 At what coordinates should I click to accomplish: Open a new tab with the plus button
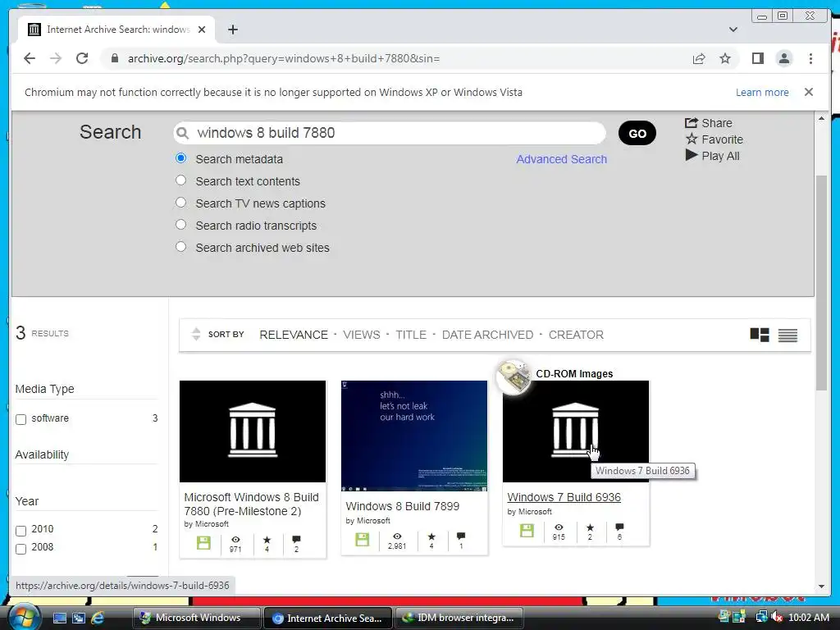(232, 30)
